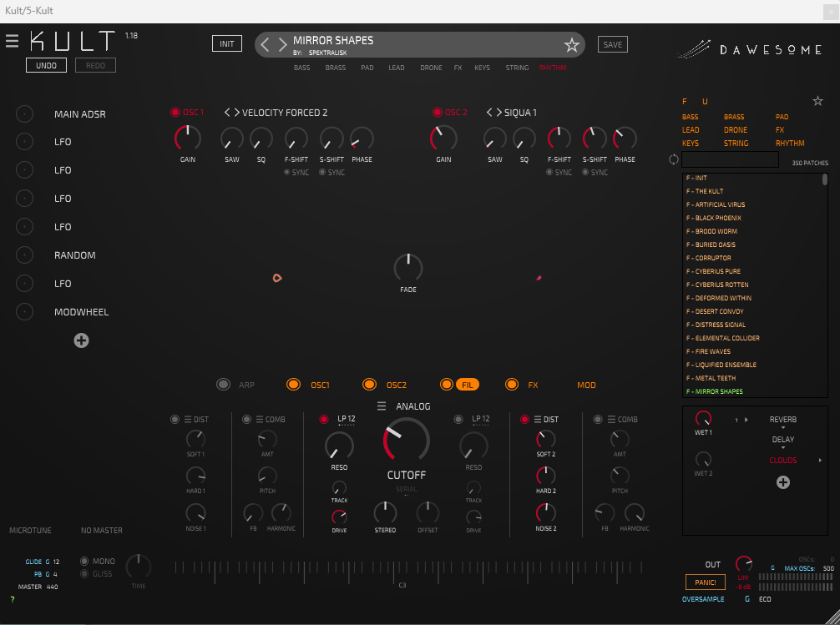The image size is (840, 625).
Task: Open the right DIST menu icon
Action: [538, 420]
